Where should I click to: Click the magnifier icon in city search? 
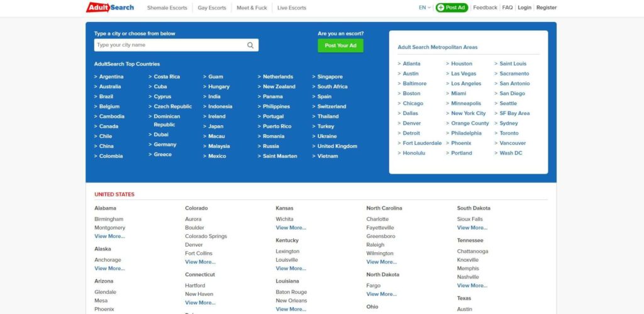250,45
